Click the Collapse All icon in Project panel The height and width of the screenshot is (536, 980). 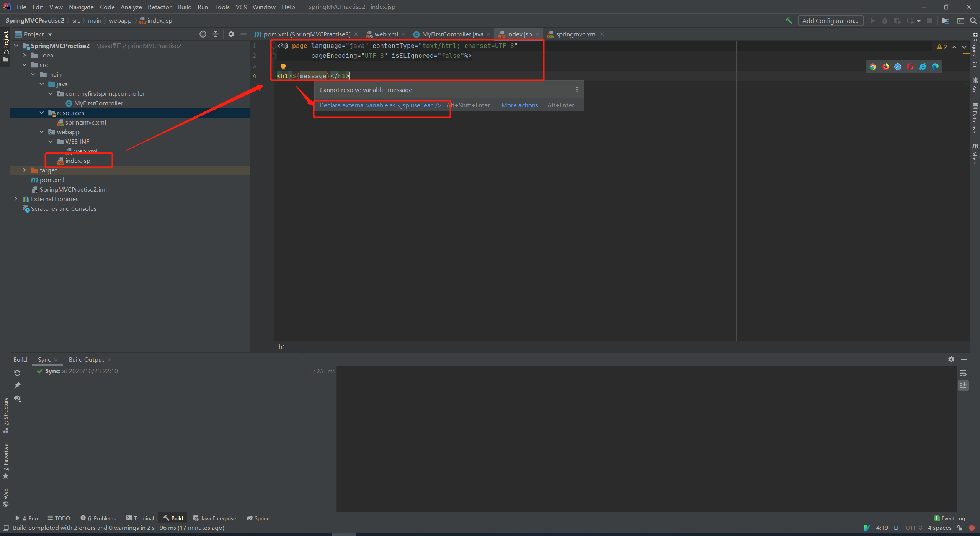(216, 34)
